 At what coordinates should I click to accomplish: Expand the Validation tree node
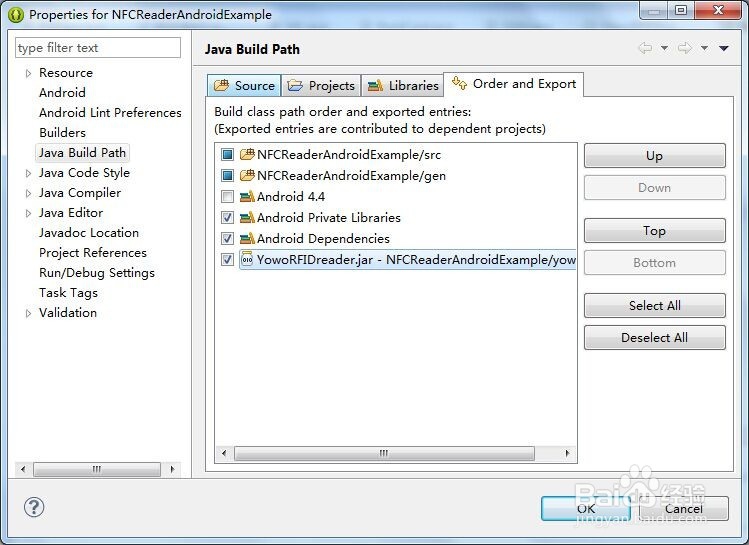point(28,313)
